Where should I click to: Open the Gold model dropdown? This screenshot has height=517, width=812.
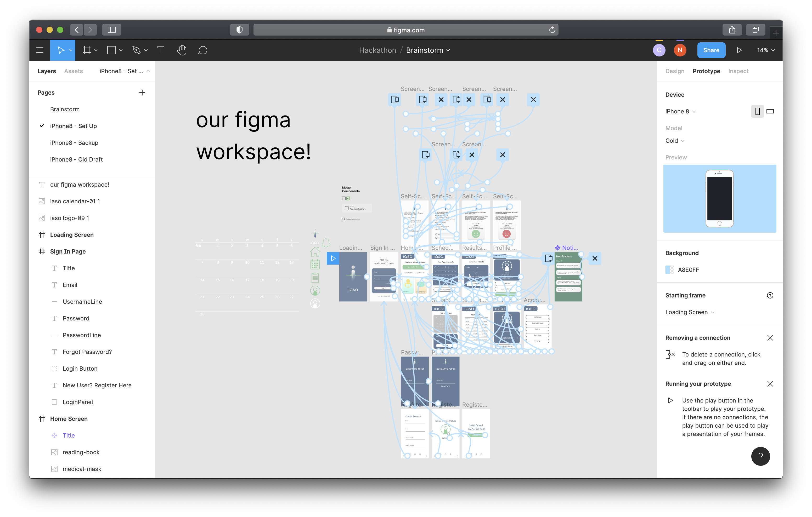coord(674,141)
